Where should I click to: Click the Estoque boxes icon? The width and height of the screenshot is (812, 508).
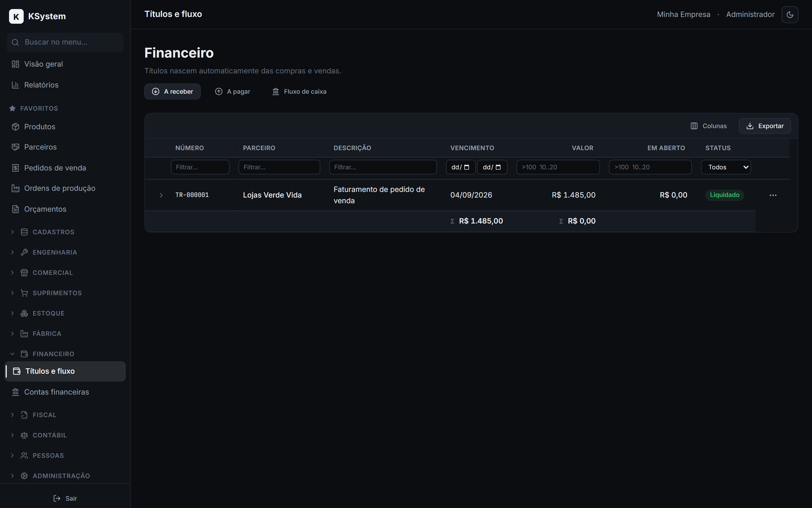click(24, 314)
